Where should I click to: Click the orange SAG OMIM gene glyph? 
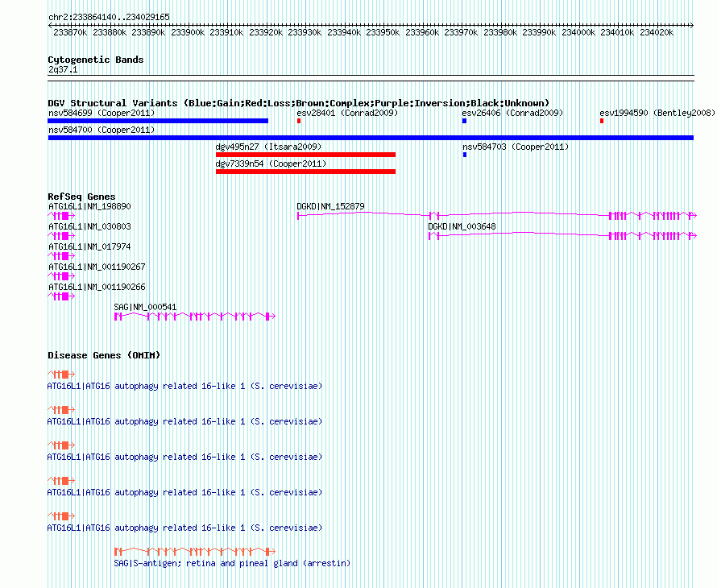195,552
